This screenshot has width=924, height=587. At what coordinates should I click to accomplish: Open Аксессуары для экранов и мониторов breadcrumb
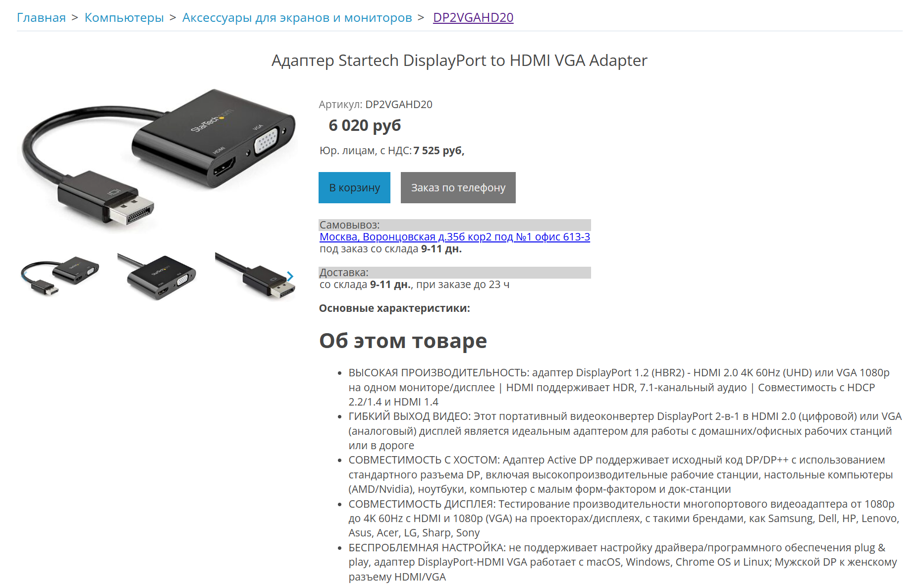(297, 17)
